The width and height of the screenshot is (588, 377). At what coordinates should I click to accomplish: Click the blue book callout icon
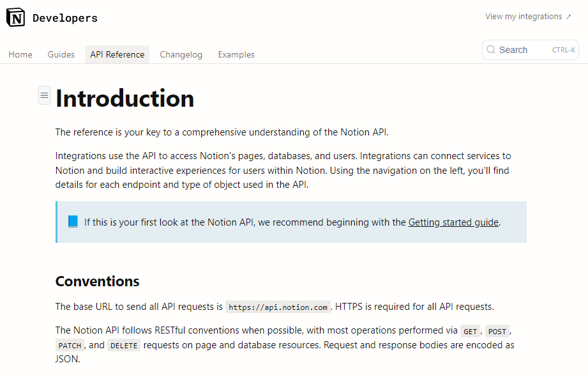[x=73, y=222]
